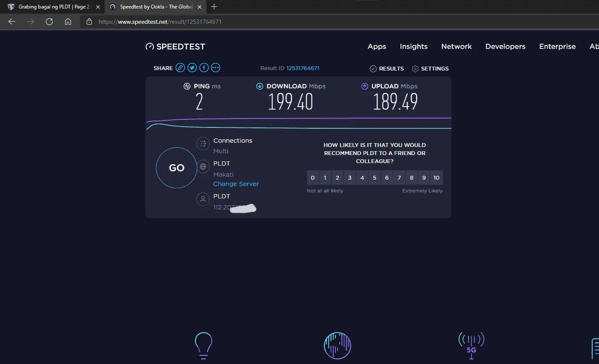Click the Download arrow icon
The height and width of the screenshot is (364, 599).
[x=259, y=86]
